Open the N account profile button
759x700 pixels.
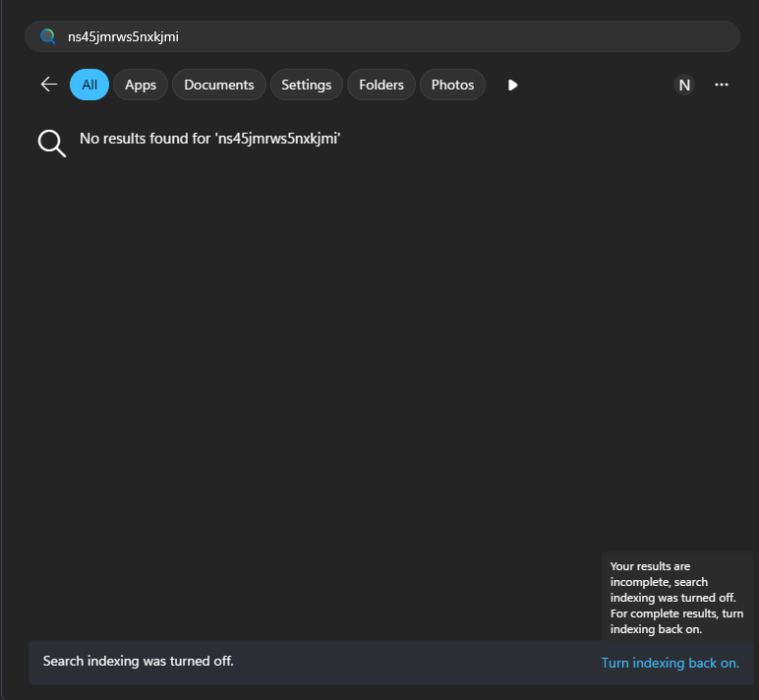pyautogui.click(x=684, y=86)
